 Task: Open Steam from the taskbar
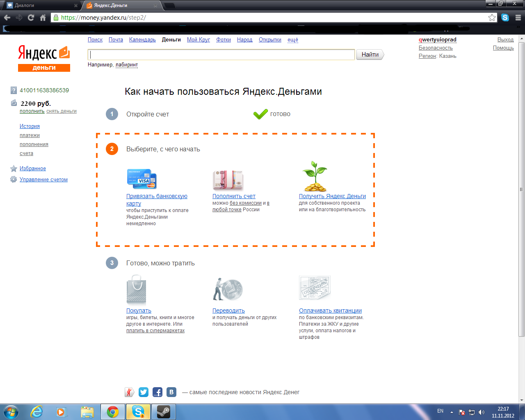click(x=164, y=412)
